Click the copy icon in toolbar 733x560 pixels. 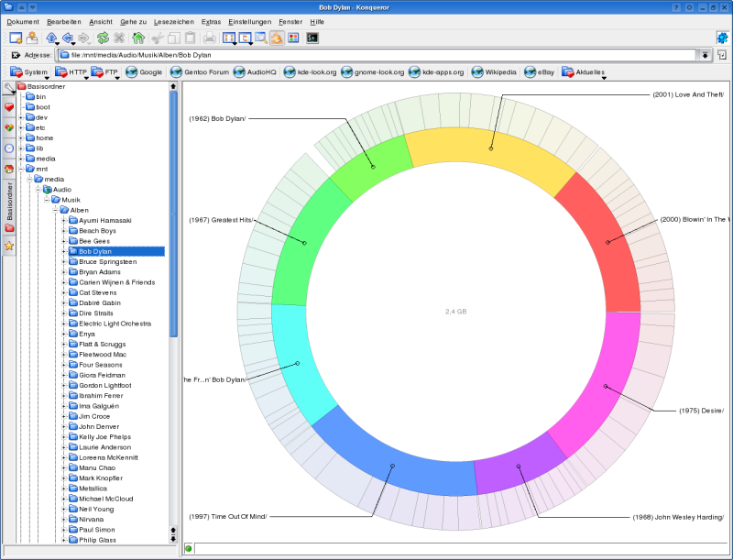pyautogui.click(x=174, y=38)
